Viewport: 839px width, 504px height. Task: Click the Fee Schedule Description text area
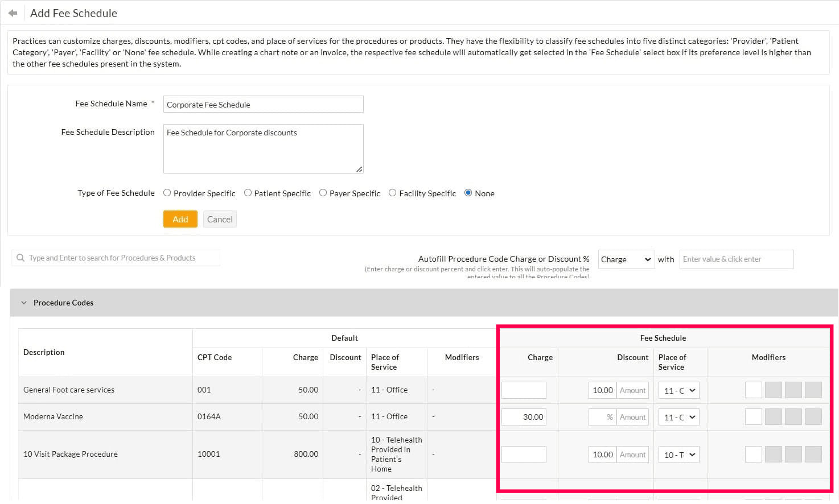tap(263, 148)
